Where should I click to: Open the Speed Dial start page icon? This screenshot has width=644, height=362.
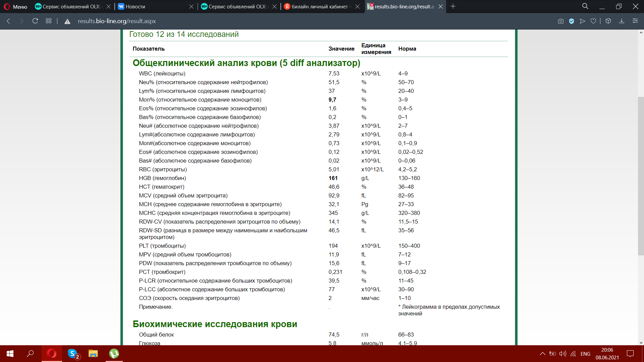(x=49, y=21)
